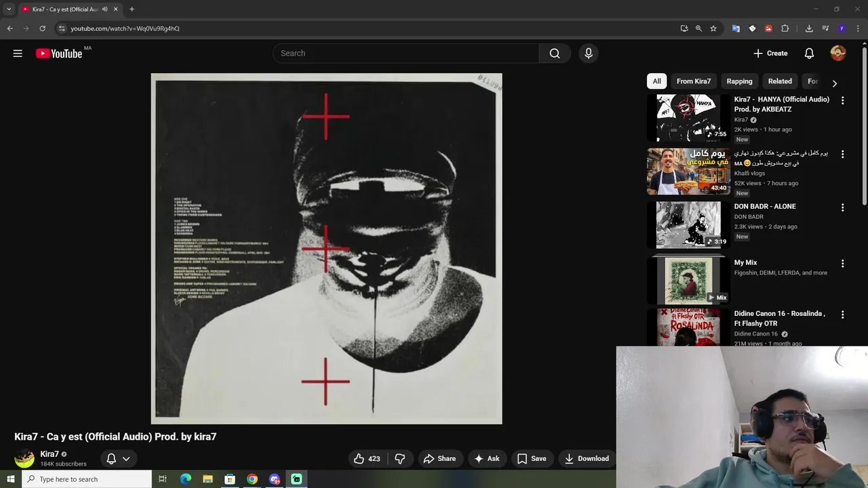868x488 pixels.
Task: Click the taskbar 'Type here to search' box
Action: [87, 479]
